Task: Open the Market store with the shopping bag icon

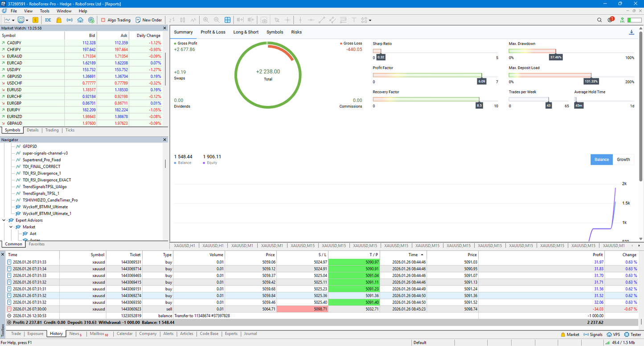Action: coord(58,20)
